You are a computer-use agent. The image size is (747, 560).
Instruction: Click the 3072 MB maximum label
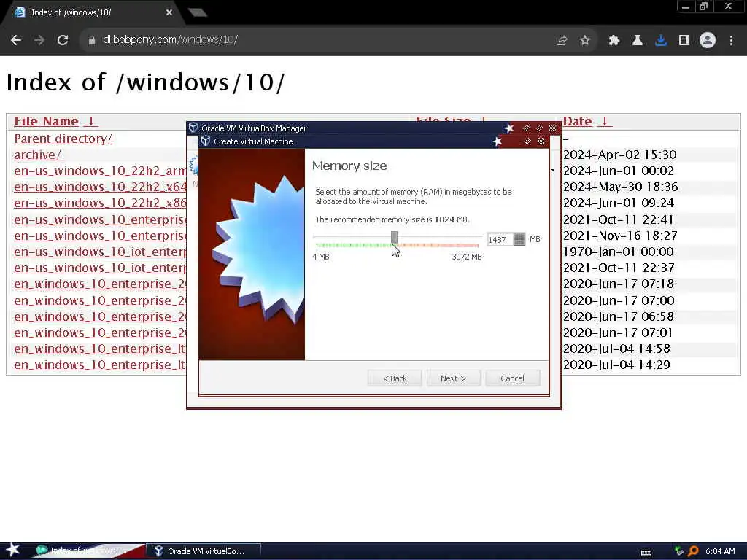click(x=466, y=257)
